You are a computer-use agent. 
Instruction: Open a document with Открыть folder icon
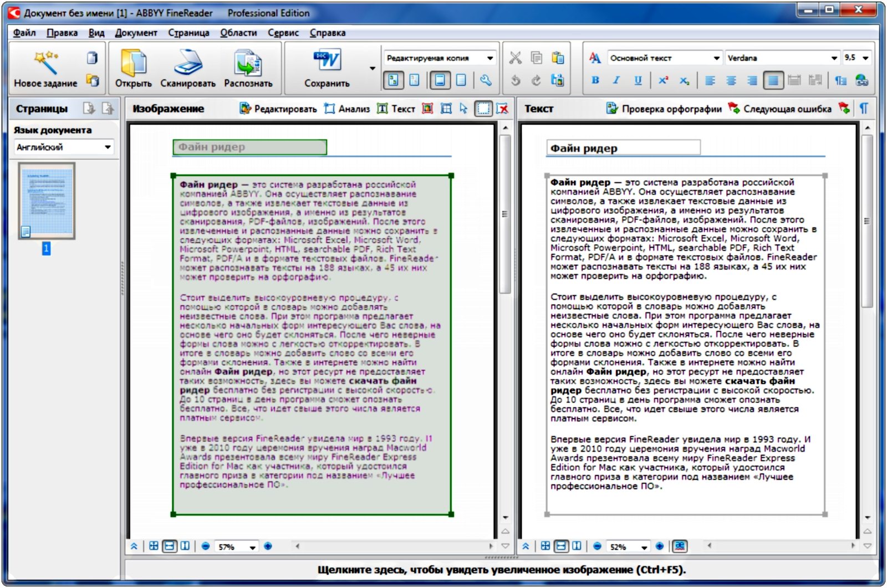coord(134,62)
